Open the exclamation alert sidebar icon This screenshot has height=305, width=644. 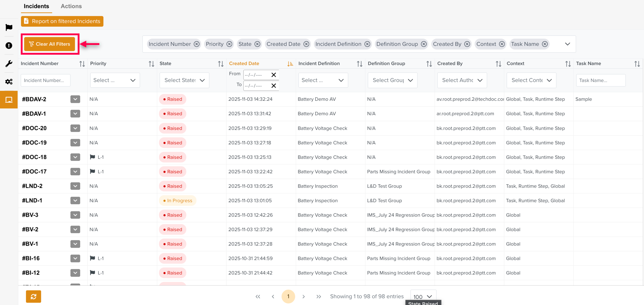[x=9, y=46]
